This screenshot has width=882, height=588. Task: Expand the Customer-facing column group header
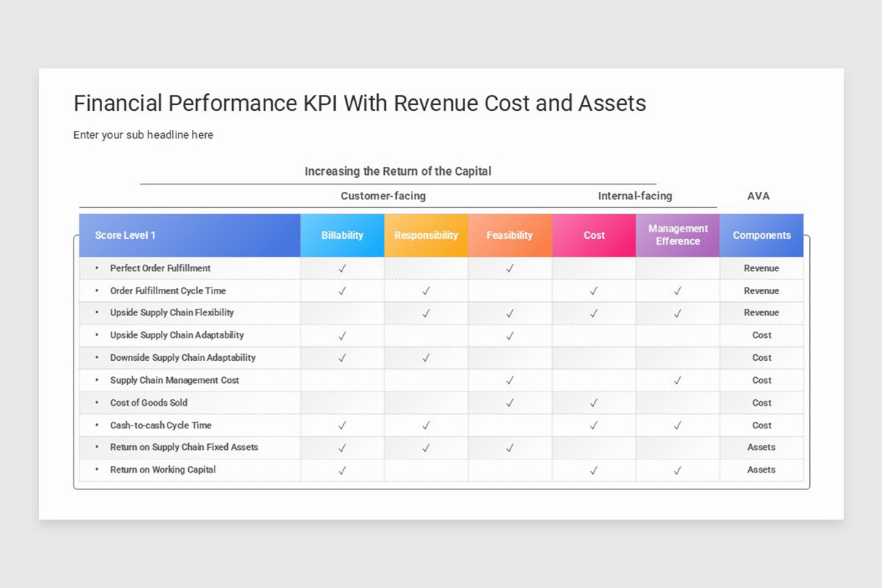[383, 196]
